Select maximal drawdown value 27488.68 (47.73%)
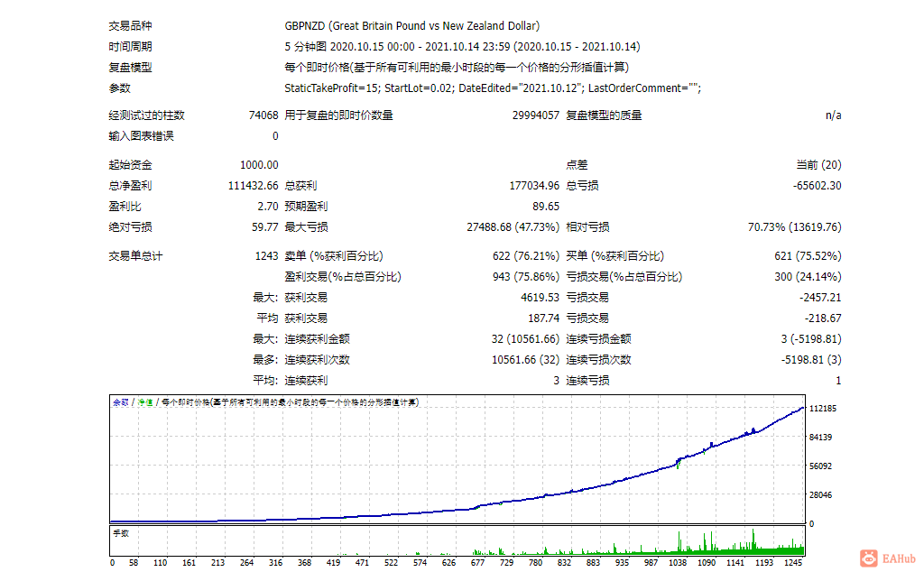The width and height of the screenshot is (924, 572). point(513,226)
